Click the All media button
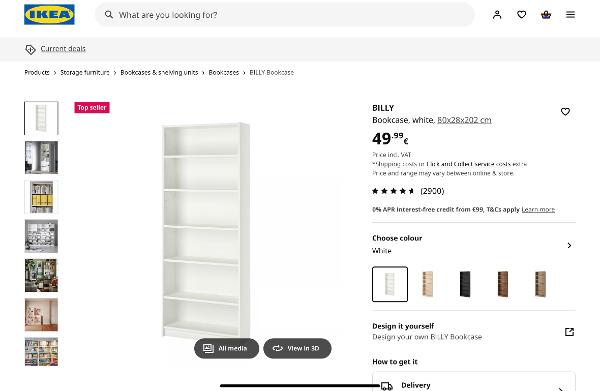This screenshot has height=391, width=600. [x=227, y=348]
